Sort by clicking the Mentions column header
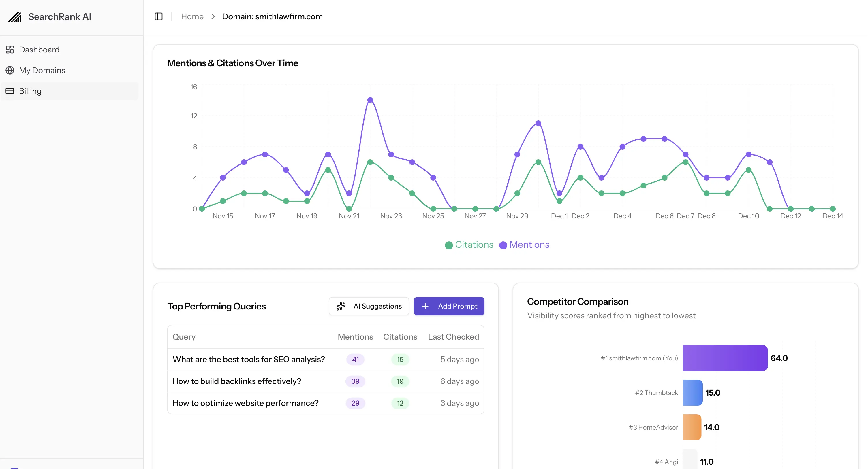This screenshot has width=868, height=469. pos(355,337)
